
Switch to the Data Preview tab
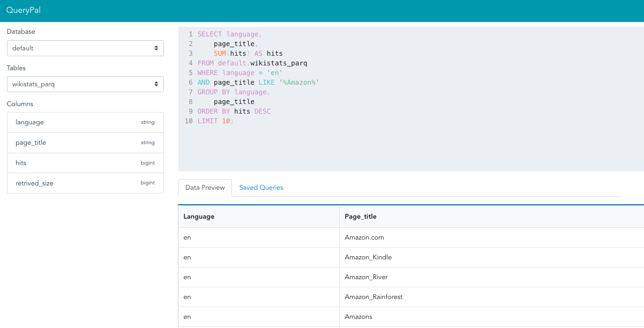tap(205, 188)
